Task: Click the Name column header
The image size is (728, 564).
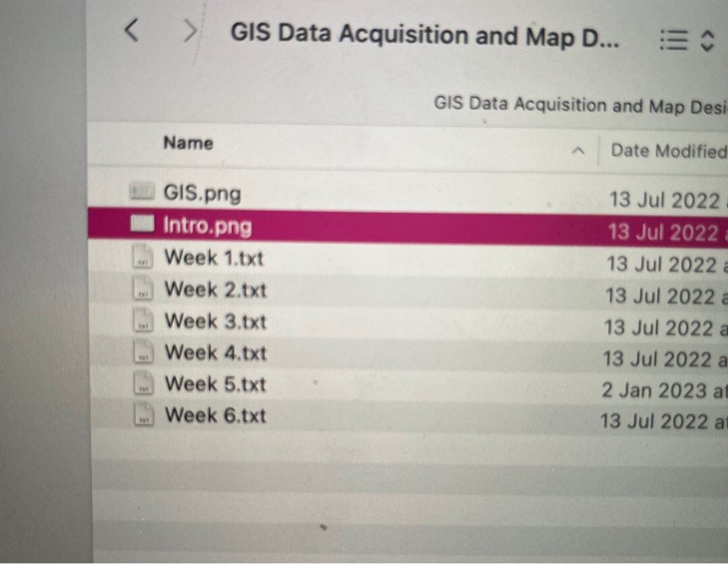Action: tap(187, 143)
